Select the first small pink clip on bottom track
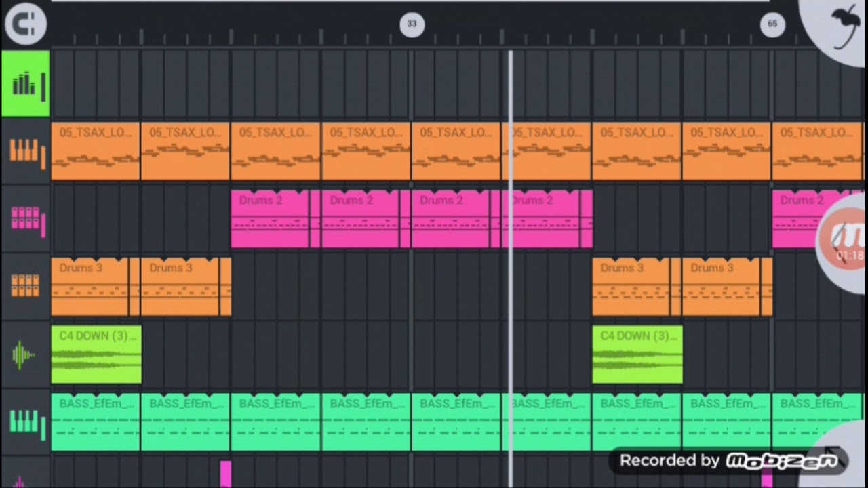Image resolution: width=868 pixels, height=488 pixels. (226, 474)
